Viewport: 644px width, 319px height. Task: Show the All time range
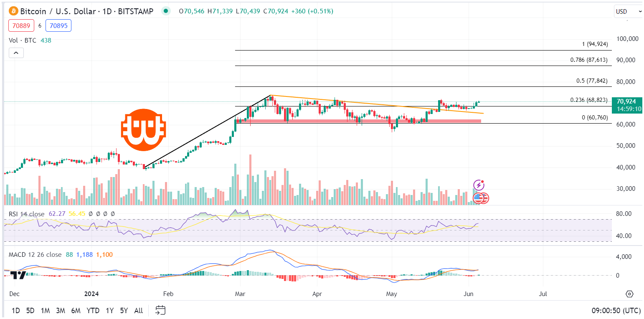[x=138, y=311]
